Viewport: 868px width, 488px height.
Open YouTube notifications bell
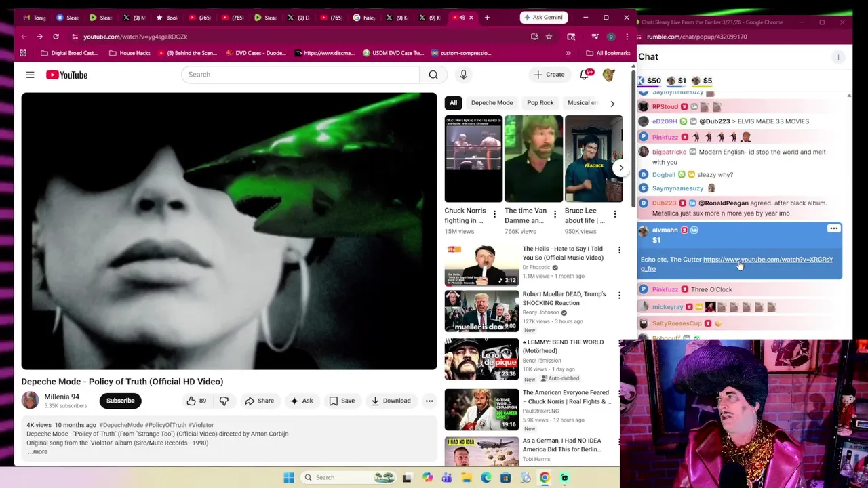(x=584, y=75)
